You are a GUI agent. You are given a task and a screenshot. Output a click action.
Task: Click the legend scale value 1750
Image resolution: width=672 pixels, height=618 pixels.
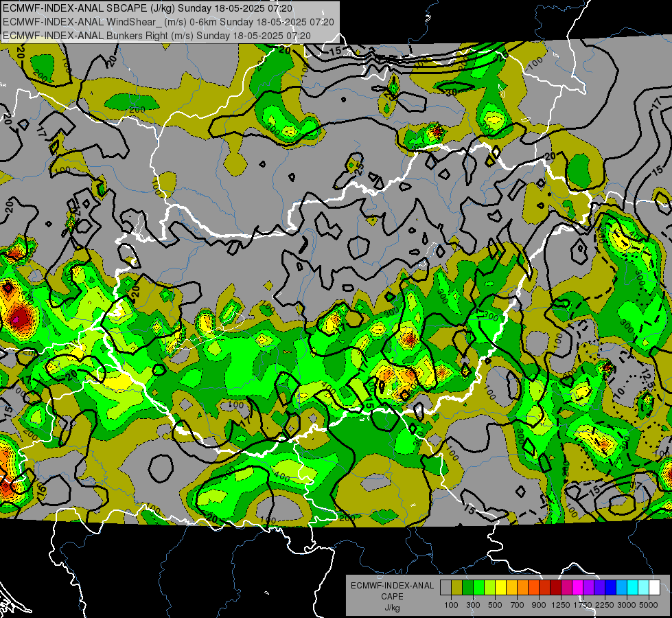[583, 605]
